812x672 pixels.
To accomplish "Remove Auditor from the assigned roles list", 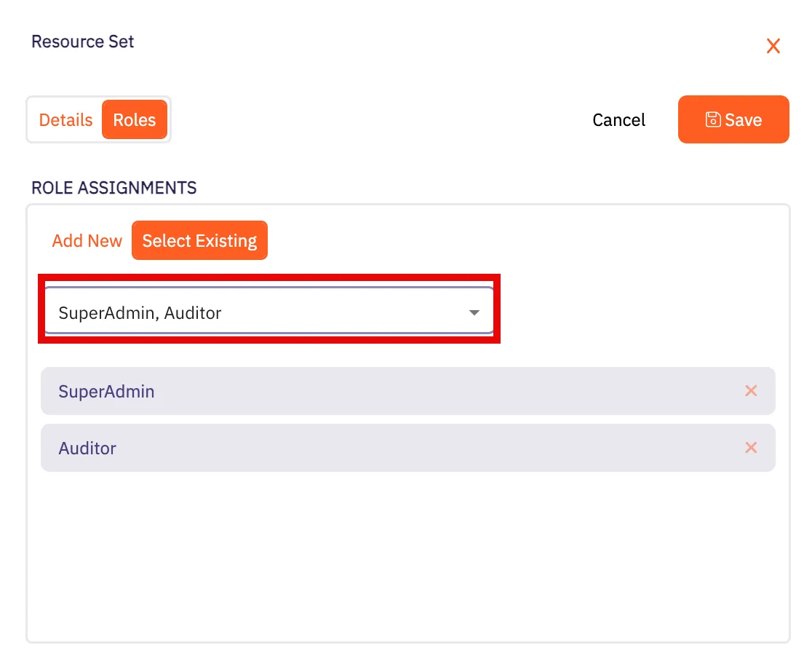I will (751, 448).
